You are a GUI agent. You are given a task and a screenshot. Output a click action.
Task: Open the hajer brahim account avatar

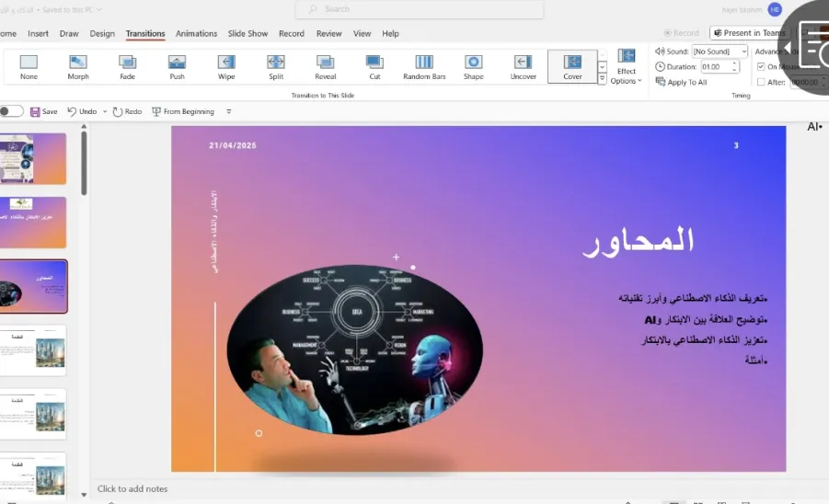point(775,9)
